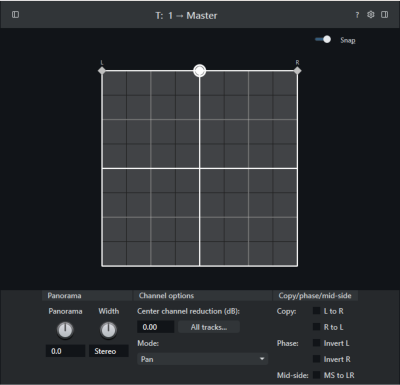The image size is (400, 385).
Task: Click the Width value field showing Stereo
Action: tap(109, 351)
